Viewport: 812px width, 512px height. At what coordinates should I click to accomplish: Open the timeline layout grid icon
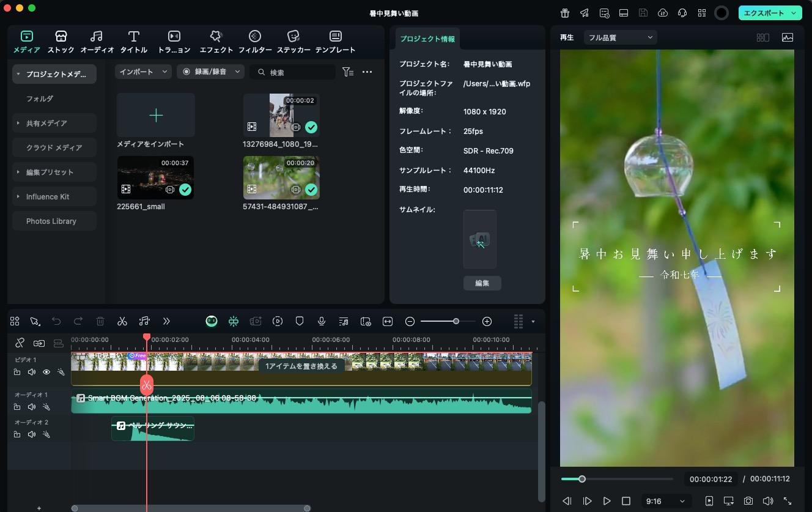click(15, 321)
